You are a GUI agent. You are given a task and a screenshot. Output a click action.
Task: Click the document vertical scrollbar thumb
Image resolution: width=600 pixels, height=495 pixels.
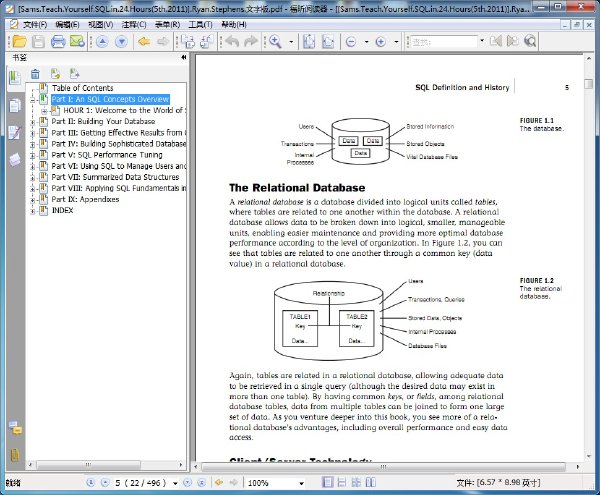[589, 83]
